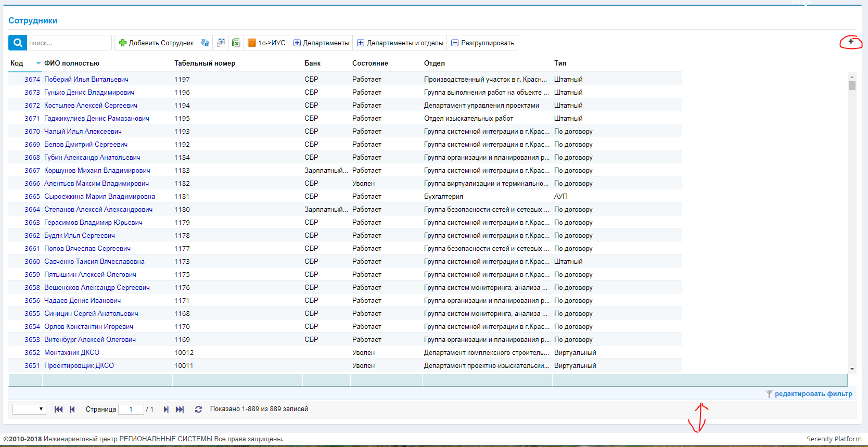Click Отдел изыскательских работ cell

point(468,118)
